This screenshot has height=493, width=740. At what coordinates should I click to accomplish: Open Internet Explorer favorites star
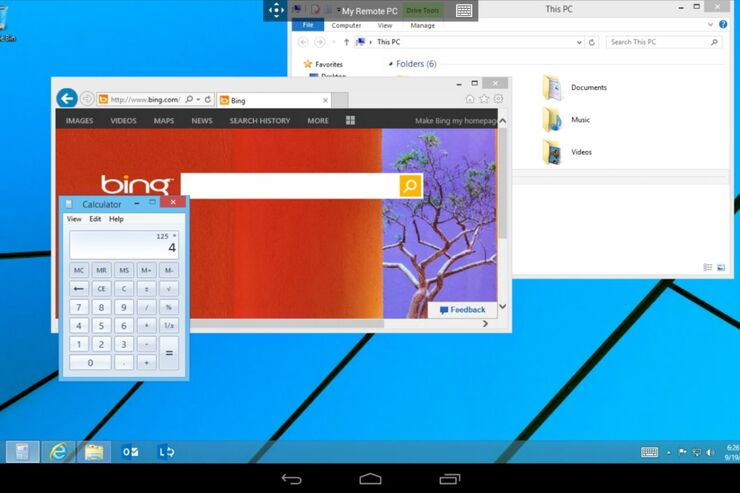tap(484, 99)
